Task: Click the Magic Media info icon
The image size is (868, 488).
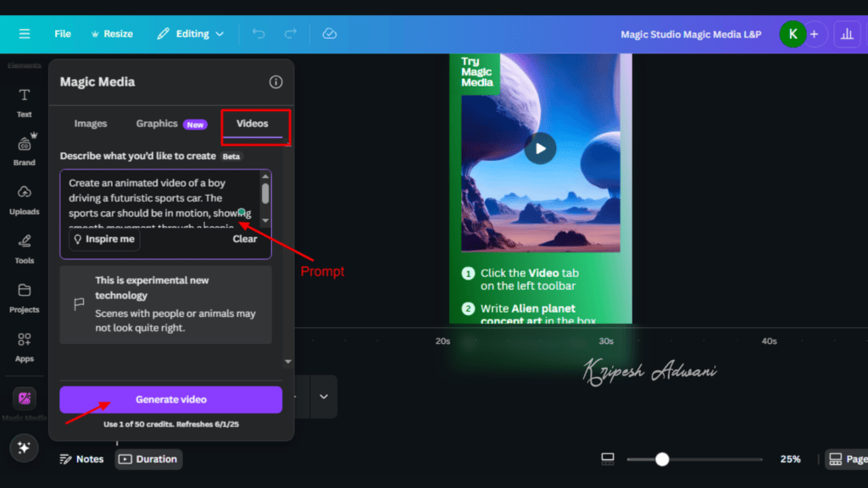Action: click(275, 82)
